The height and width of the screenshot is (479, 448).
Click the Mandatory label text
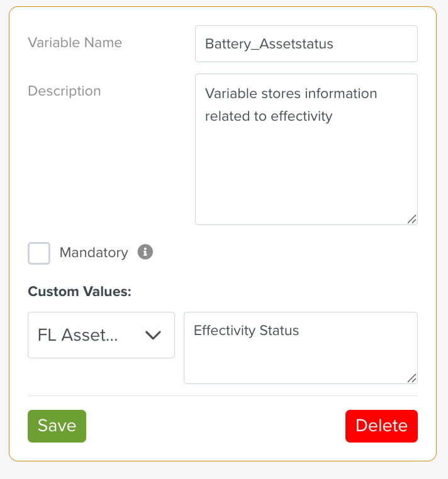tap(94, 253)
